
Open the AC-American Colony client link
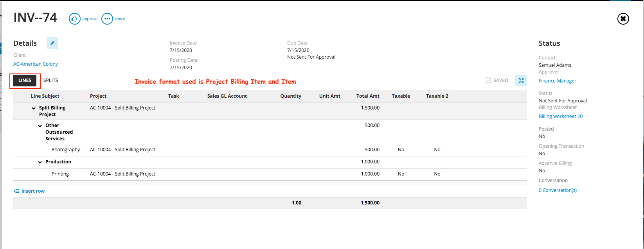tap(36, 64)
